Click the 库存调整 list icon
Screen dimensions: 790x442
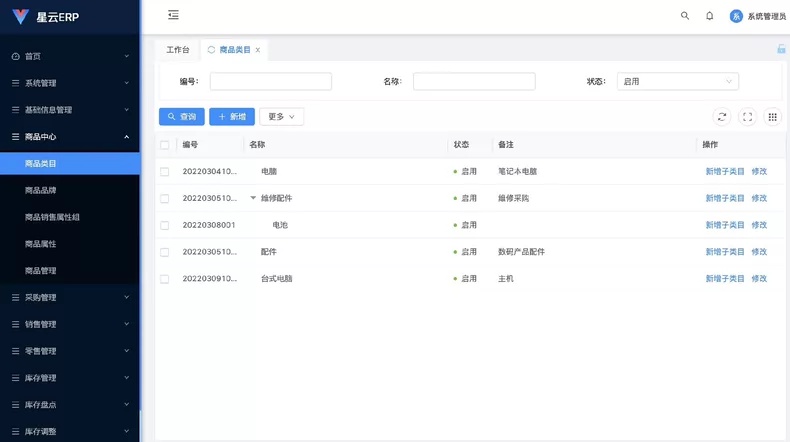16,431
